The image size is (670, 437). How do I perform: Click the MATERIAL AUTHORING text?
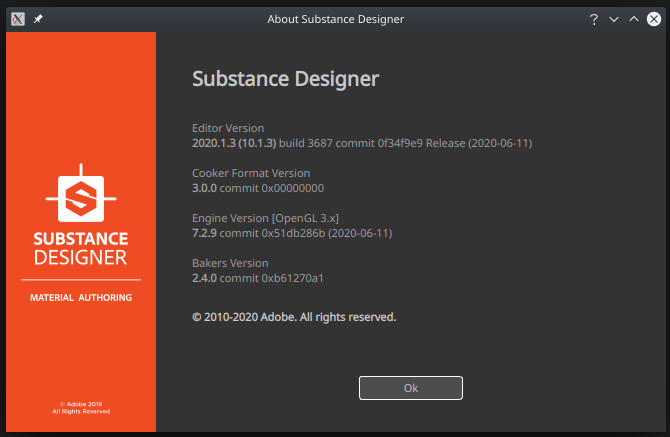point(81,298)
